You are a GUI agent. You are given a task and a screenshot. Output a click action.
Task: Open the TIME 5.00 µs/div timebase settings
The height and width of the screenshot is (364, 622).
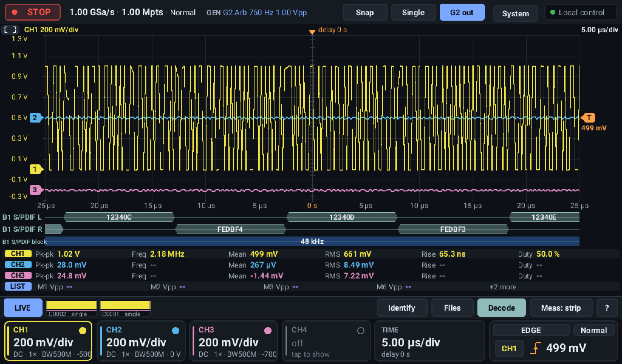[x=429, y=341]
